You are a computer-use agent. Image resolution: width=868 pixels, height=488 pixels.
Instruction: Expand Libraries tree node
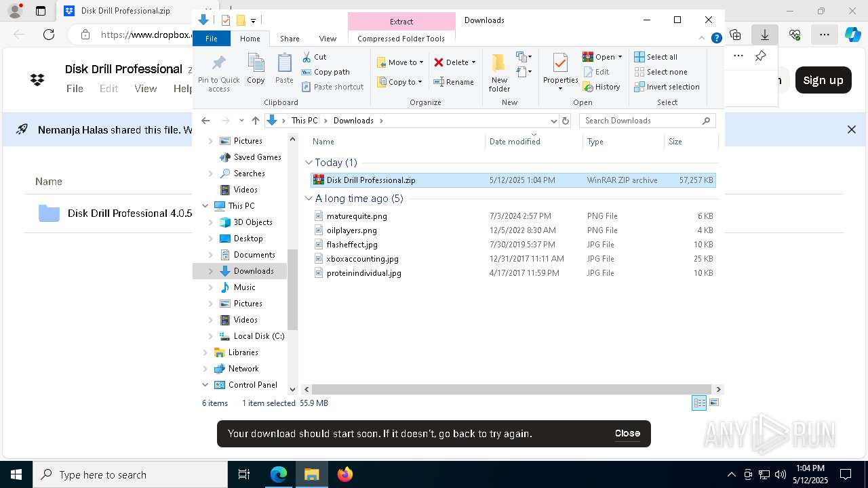pyautogui.click(x=205, y=352)
